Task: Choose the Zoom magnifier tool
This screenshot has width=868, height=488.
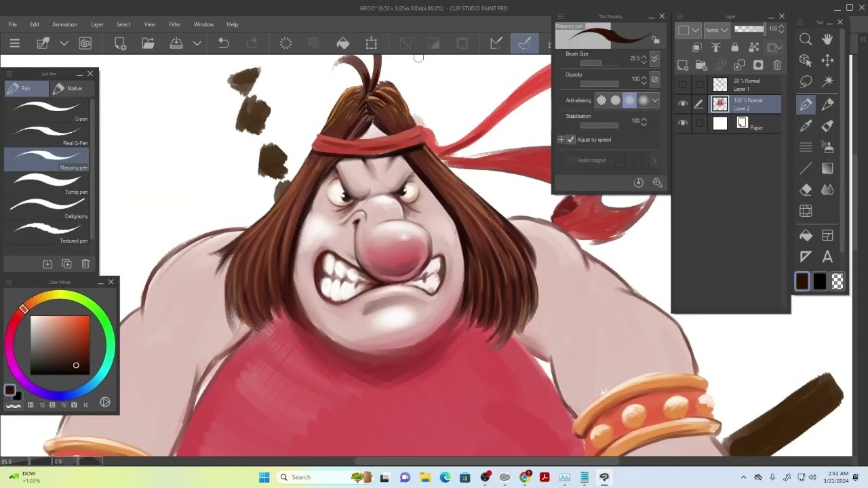Action: coord(806,39)
